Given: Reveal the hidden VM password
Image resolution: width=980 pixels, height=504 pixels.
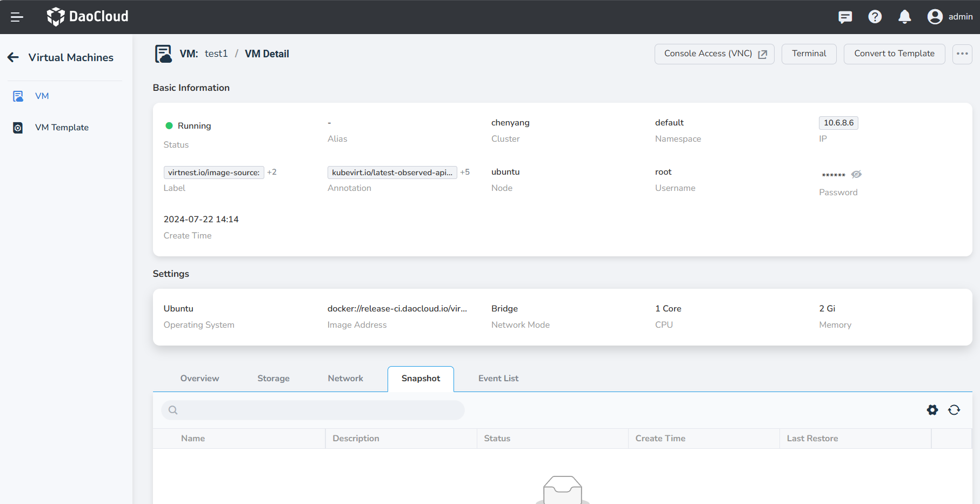Looking at the screenshot, I should point(856,175).
